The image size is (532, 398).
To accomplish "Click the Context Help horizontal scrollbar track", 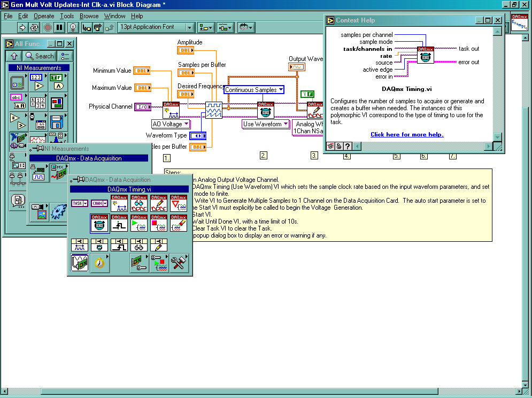I will [422, 146].
